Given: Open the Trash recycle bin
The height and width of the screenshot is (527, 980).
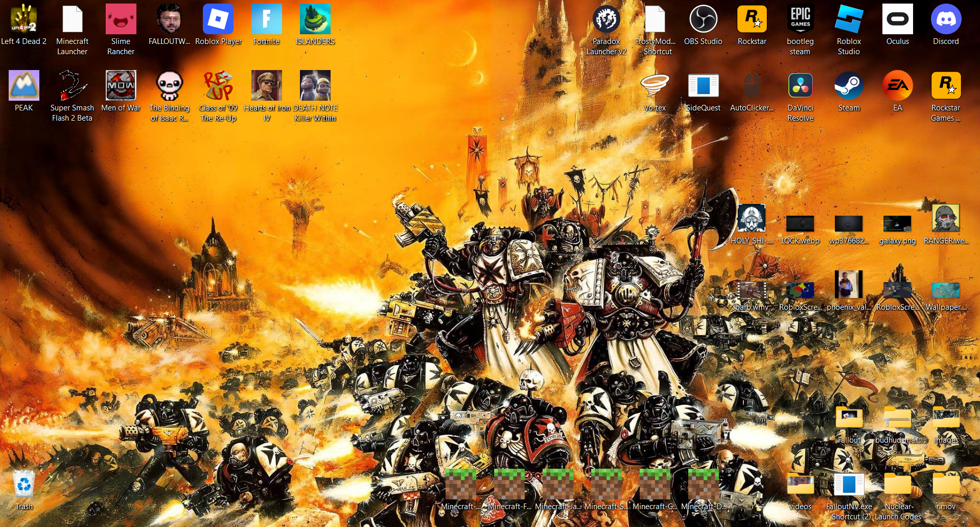Looking at the screenshot, I should 24,484.
